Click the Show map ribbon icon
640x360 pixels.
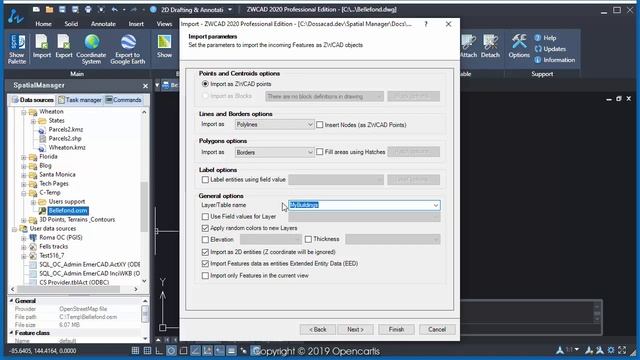pos(164,46)
